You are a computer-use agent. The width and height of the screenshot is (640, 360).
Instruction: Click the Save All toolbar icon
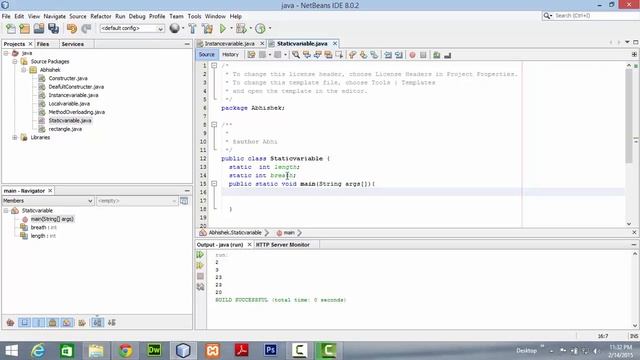53,28
